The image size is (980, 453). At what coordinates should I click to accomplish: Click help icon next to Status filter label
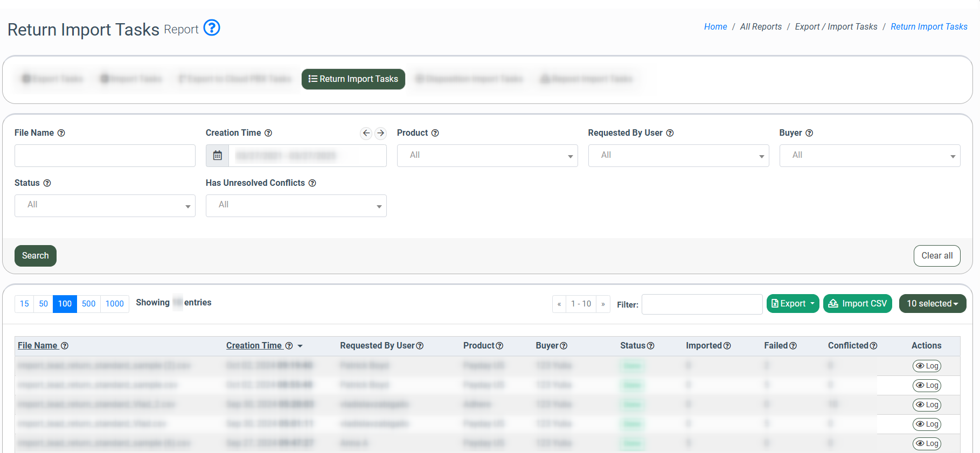coord(47,183)
